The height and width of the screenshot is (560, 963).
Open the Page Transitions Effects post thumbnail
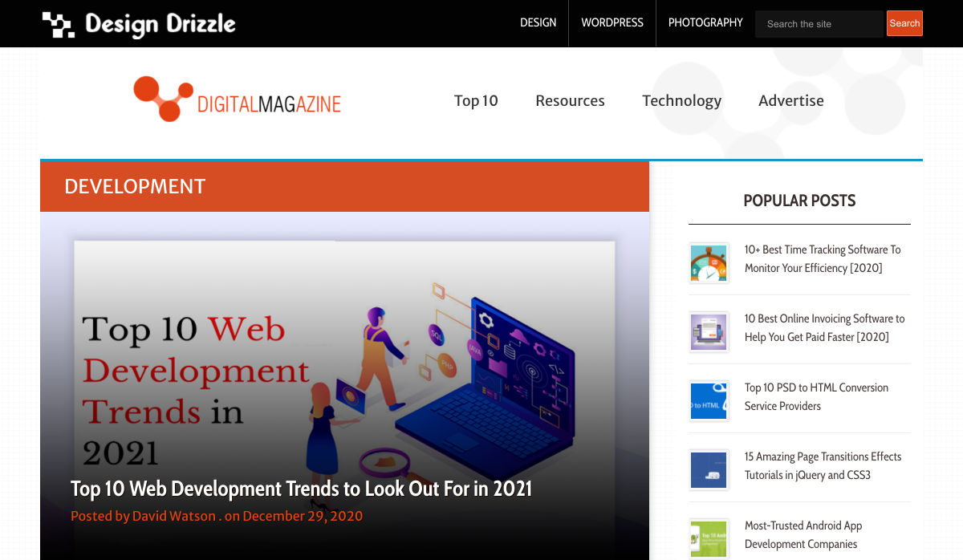click(x=709, y=470)
